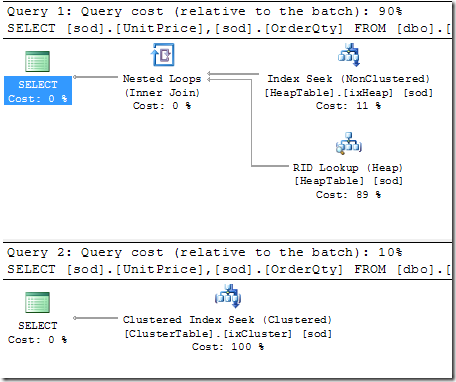Click the Clustered Index Seek icon
The height and width of the screenshot is (382, 456).
pos(228,296)
